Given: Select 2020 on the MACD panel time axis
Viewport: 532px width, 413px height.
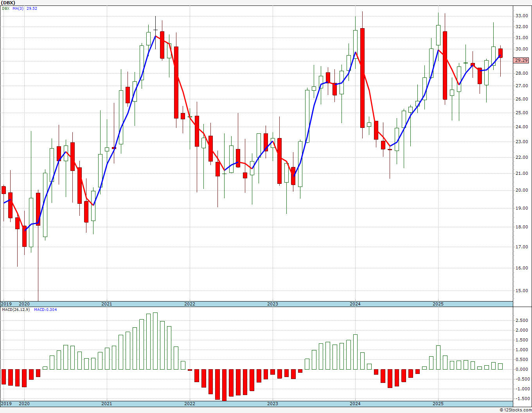Looking at the screenshot, I should (24, 404).
